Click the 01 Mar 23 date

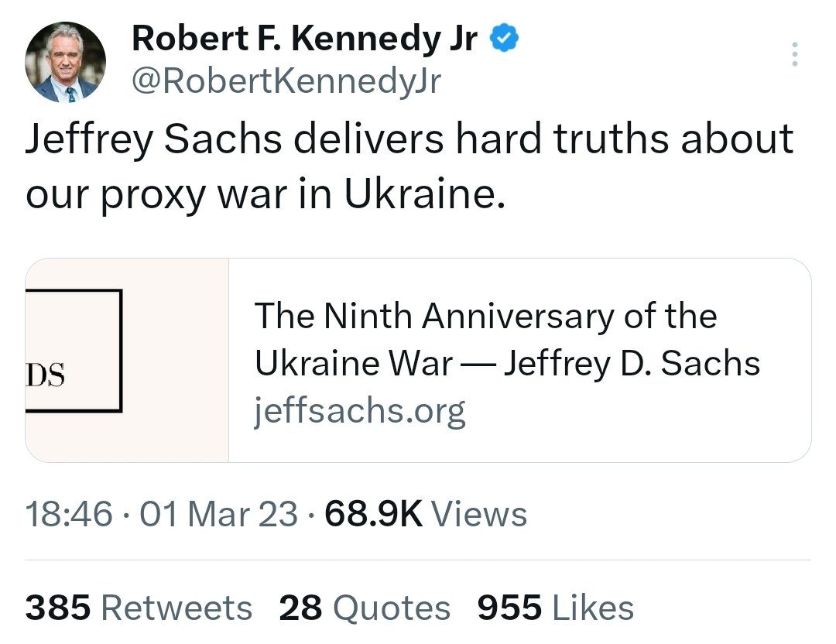[218, 514]
